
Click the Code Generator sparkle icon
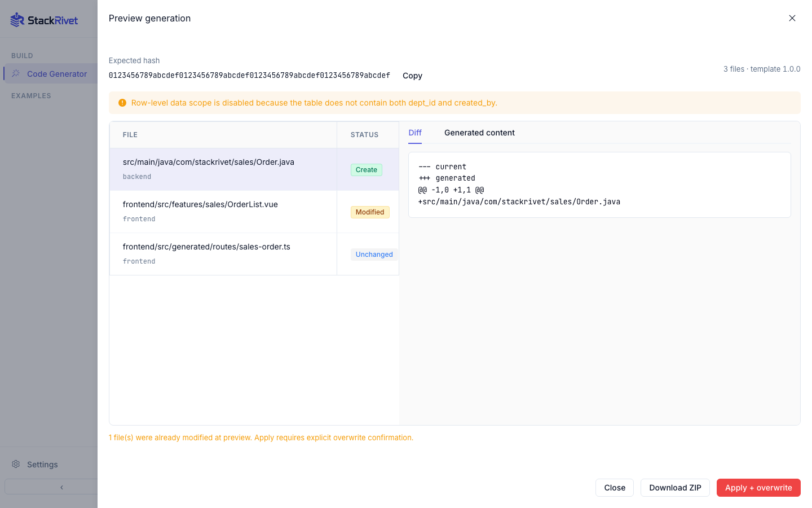tap(16, 73)
